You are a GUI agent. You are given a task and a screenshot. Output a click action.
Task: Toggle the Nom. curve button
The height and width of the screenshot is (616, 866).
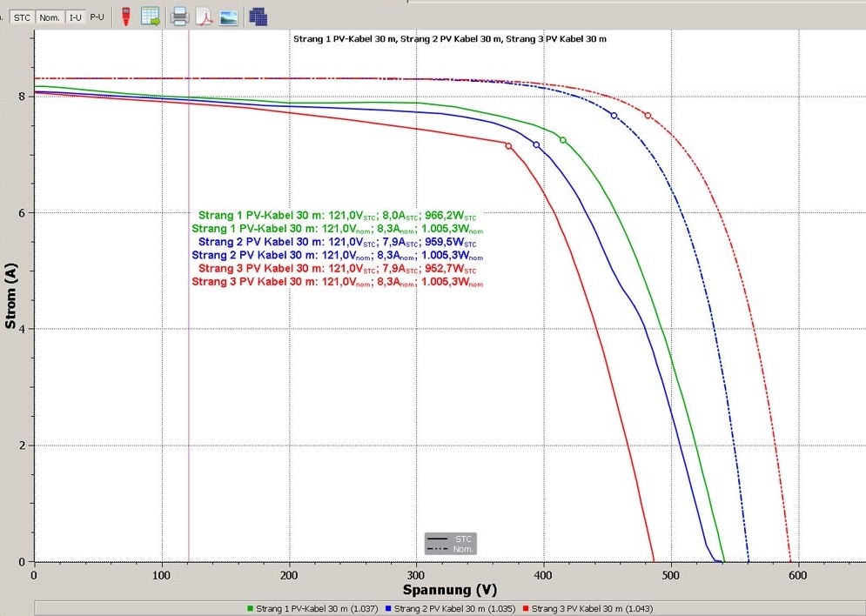click(x=50, y=17)
